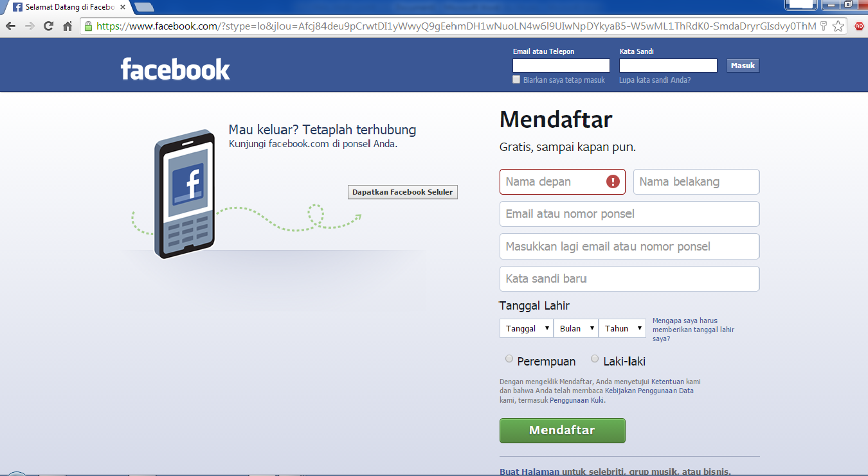Click the HTTPS padlock in address bar
Screen dimensions: 868x476
coord(87,26)
